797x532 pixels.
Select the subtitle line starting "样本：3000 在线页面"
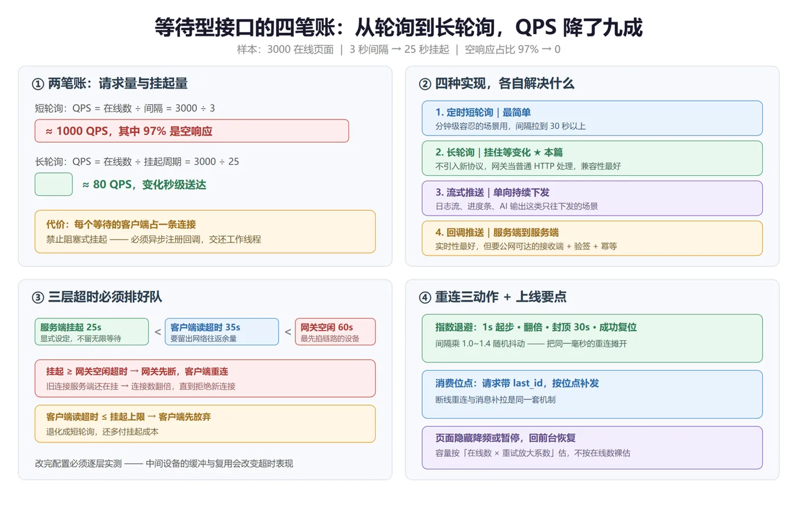[398, 50]
